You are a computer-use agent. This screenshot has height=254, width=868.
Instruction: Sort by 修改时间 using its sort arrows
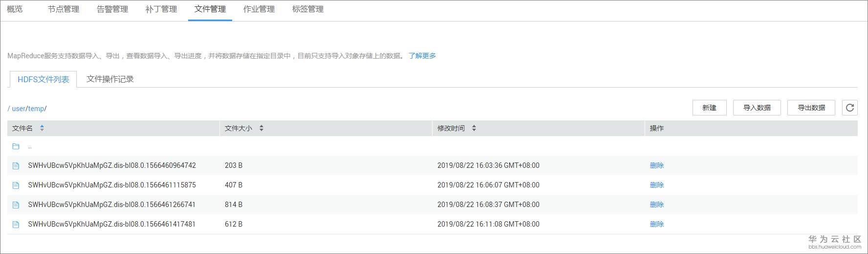pyautogui.click(x=474, y=128)
